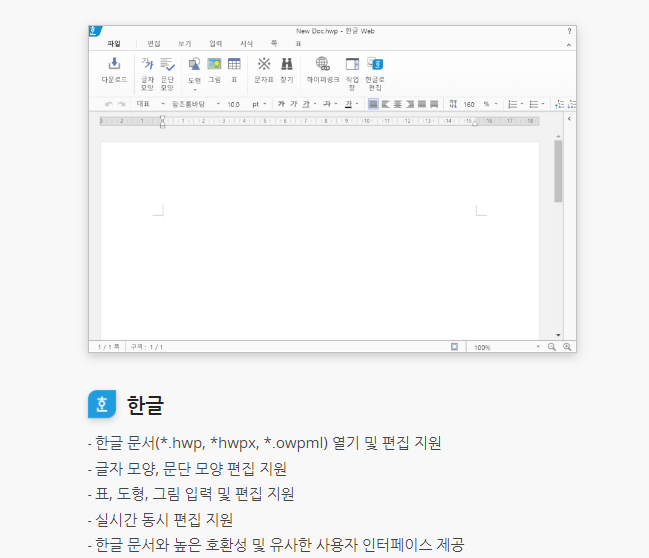The height and width of the screenshot is (558, 649).
Task: Click the zoom in magnifier icon
Action: coord(567,347)
